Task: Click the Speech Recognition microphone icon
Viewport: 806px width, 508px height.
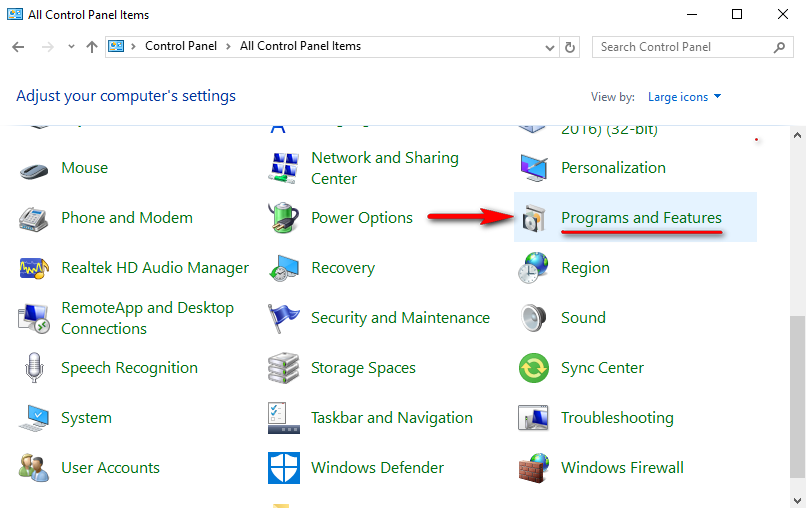Action: click(x=35, y=368)
